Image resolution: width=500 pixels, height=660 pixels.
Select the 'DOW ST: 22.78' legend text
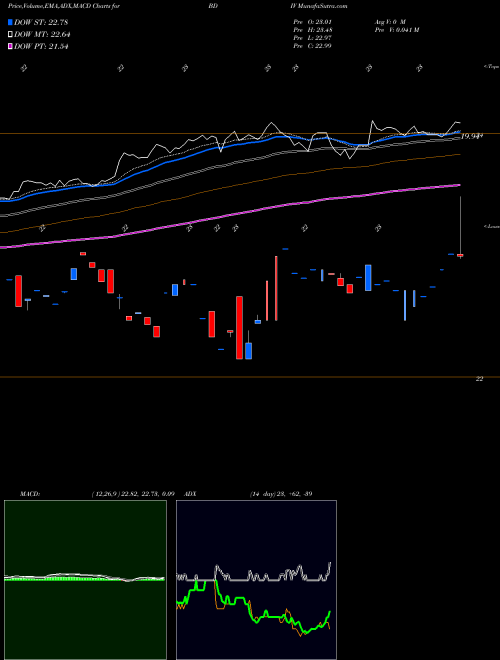tap(41, 22)
